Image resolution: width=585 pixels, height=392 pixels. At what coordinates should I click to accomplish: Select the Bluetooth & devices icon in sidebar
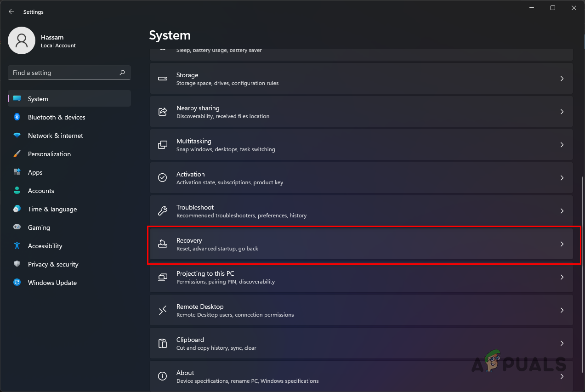tap(17, 117)
